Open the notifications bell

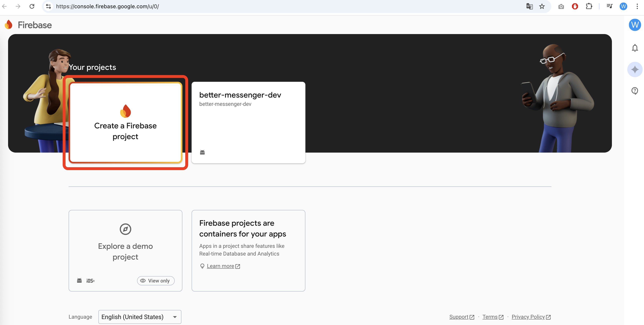point(635,48)
